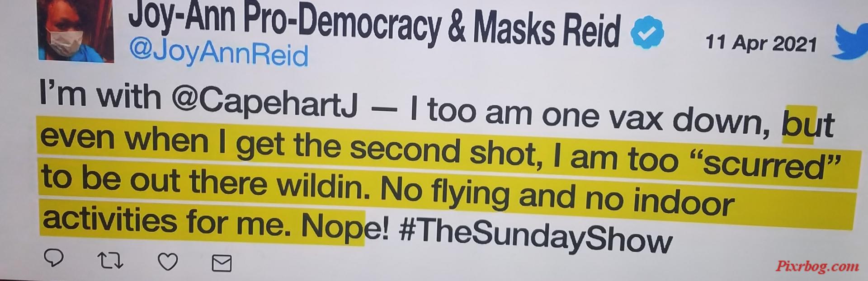
Task: Click the reply speech bubble icon
Action: pos(54,258)
